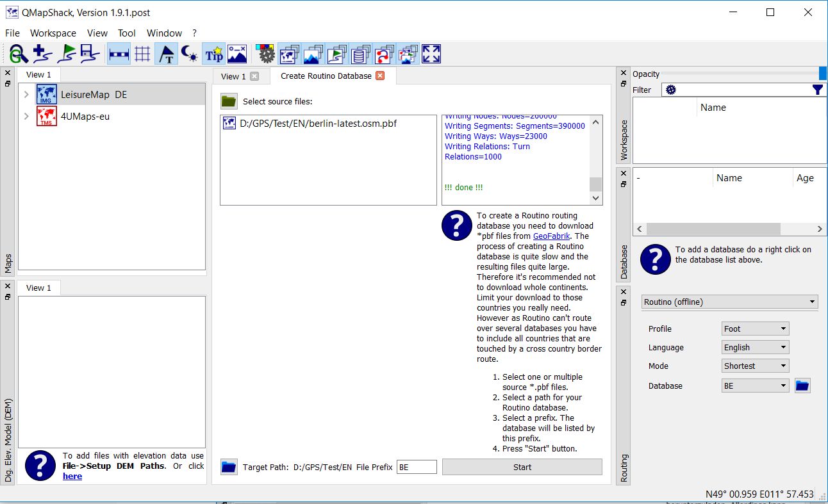The image size is (828, 504).
Task: Click database list scroll right arrow
Action: pos(820,229)
